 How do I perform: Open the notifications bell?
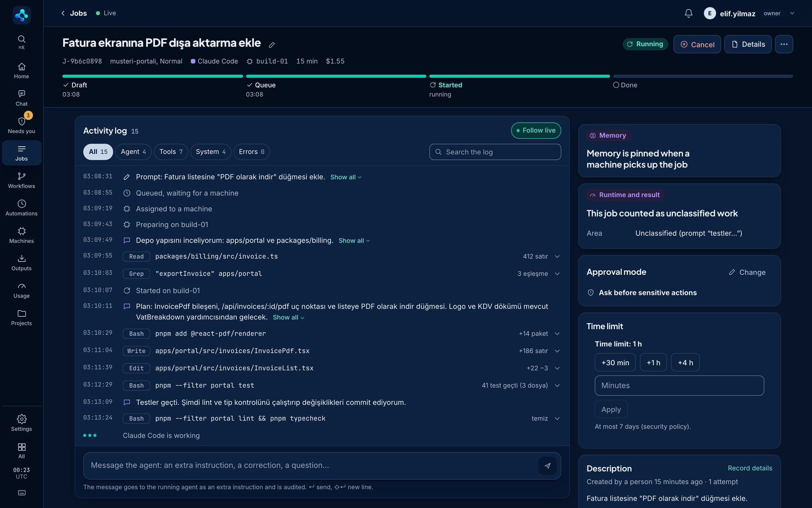(x=688, y=13)
